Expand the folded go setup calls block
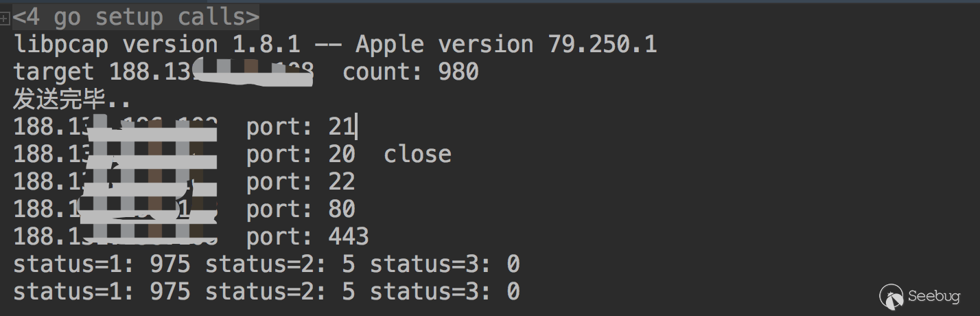Screen dimensions: 980x316 point(5,19)
